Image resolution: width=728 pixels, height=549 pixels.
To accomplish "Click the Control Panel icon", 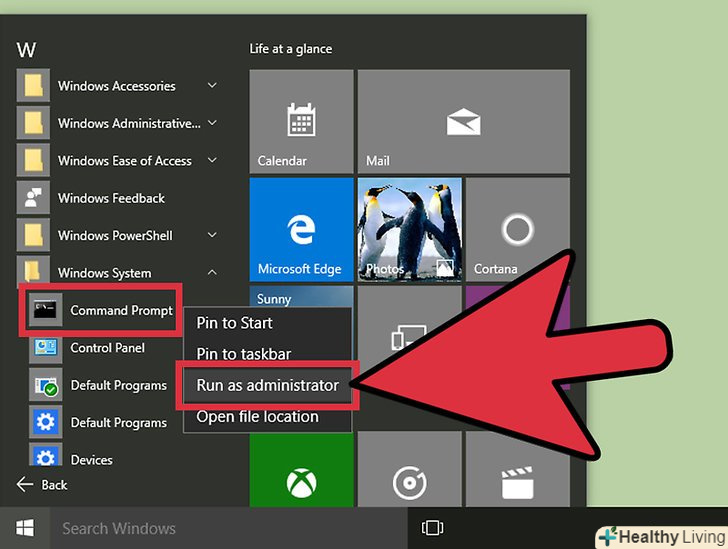I will (x=45, y=347).
